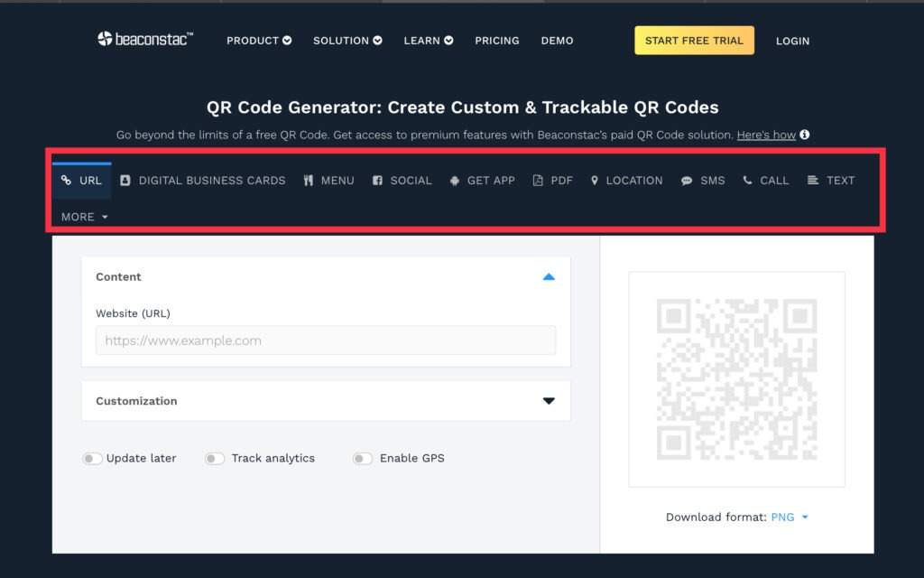Follow the Here's how link

(765, 134)
